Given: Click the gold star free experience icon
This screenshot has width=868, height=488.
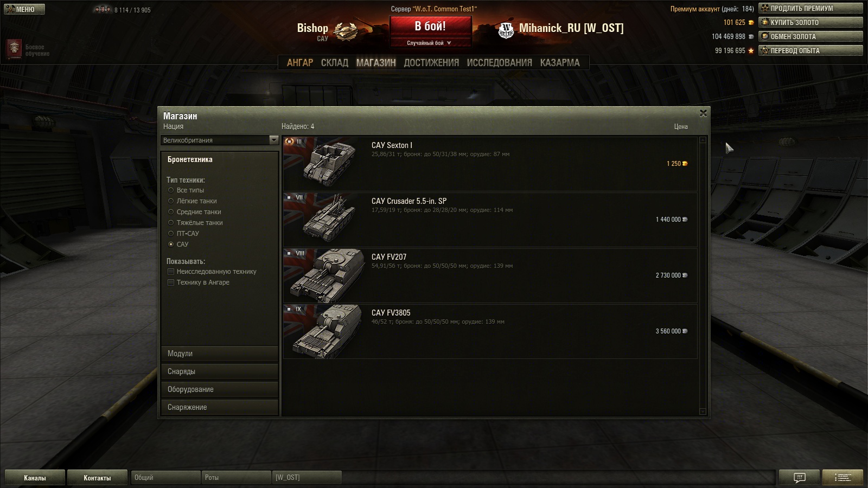Looking at the screenshot, I should 751,50.
